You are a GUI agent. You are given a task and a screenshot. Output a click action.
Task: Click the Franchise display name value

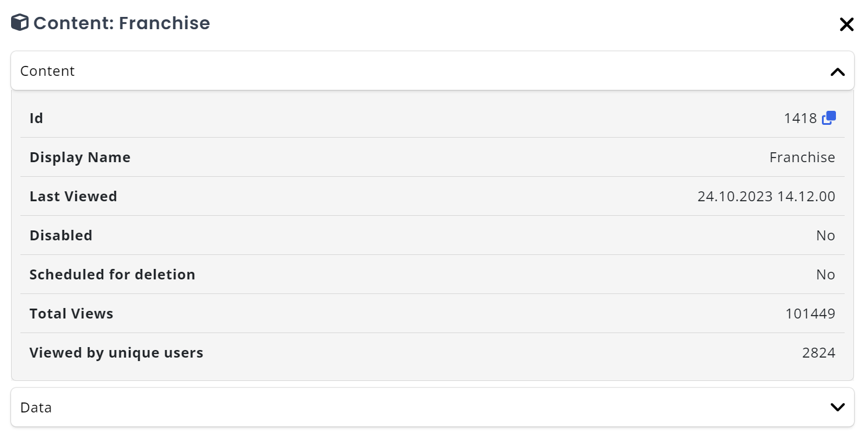[x=803, y=157]
